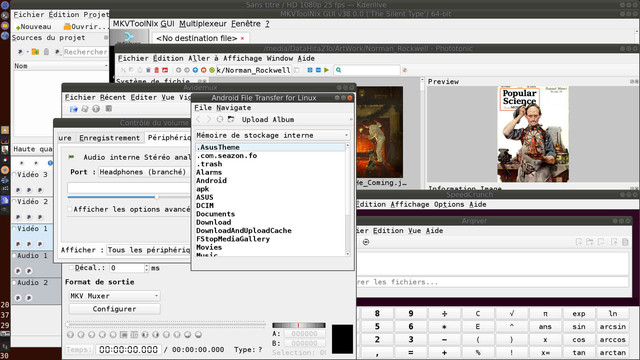Click the first blue grid view icon in Phototonic
Image resolution: width=640 pixels, height=360 pixels.
pos(310,70)
